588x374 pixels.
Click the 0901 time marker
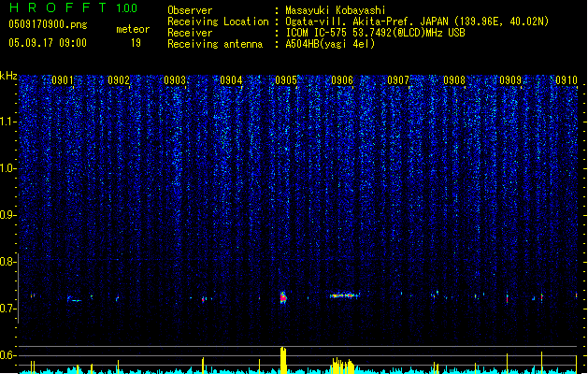(63, 80)
